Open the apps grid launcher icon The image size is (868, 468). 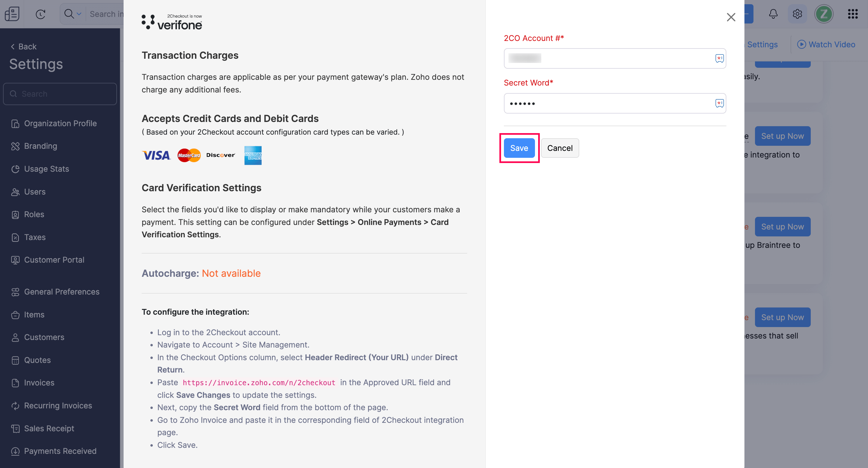coord(853,14)
